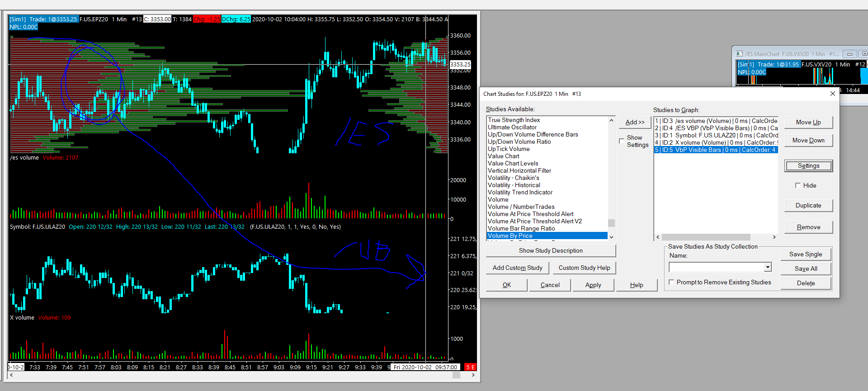The image size is (868, 391).
Task: Select Vertical Horizontal Filter study
Action: click(547, 170)
